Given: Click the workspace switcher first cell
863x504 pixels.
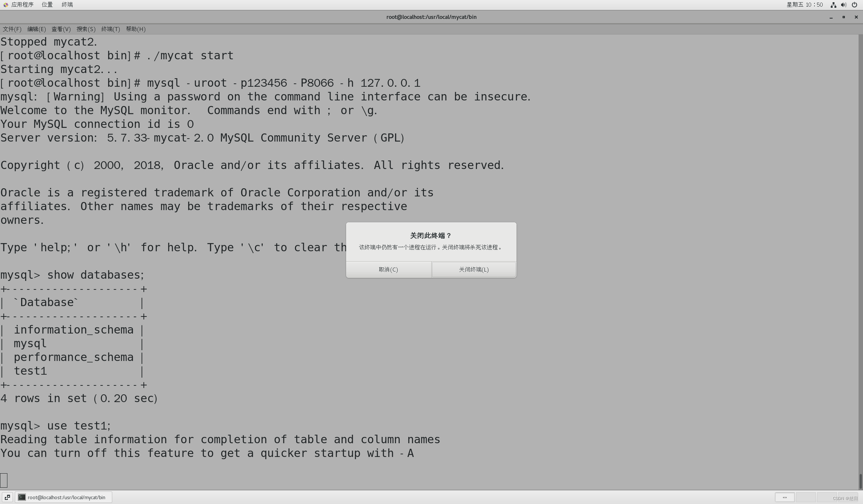Looking at the screenshot, I should 784,497.
